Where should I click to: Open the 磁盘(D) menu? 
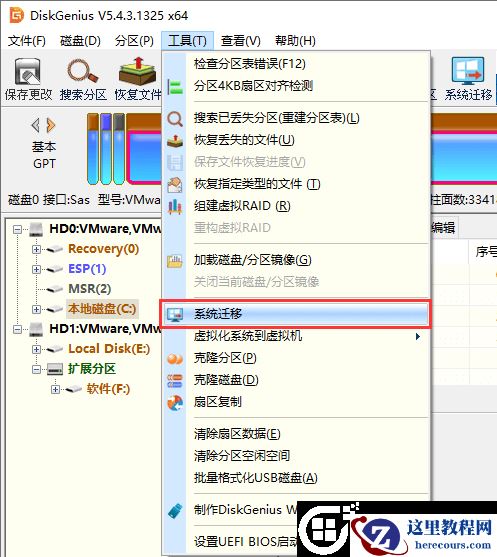tap(80, 41)
